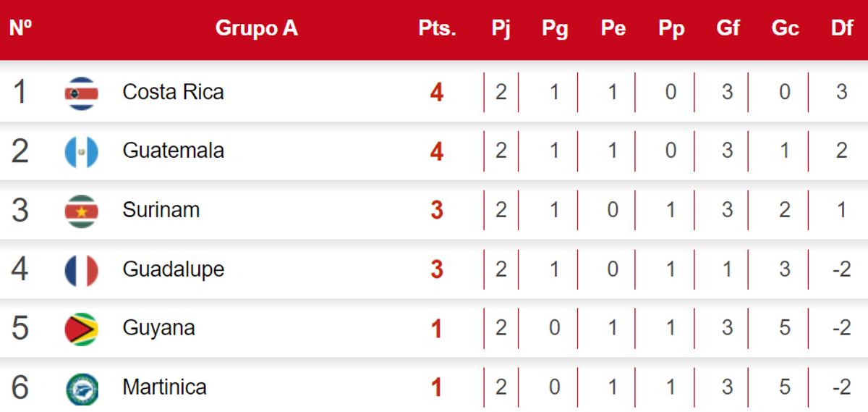The height and width of the screenshot is (412, 868).
Task: Click the Nº position column header
Action: point(20,28)
